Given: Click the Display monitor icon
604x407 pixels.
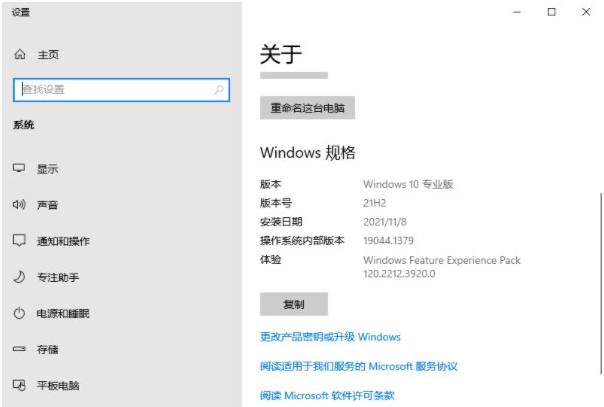Looking at the screenshot, I should coord(19,168).
